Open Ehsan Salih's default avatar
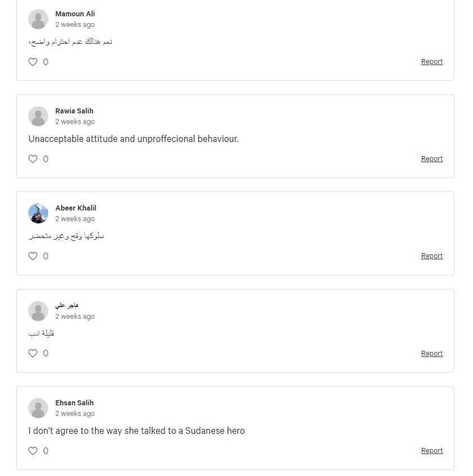473x476 pixels. click(x=38, y=408)
